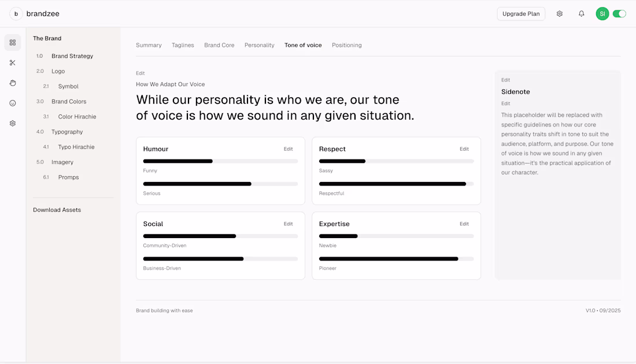The width and height of the screenshot is (636, 364).
Task: Open the Positioning tab
Action: click(347, 45)
